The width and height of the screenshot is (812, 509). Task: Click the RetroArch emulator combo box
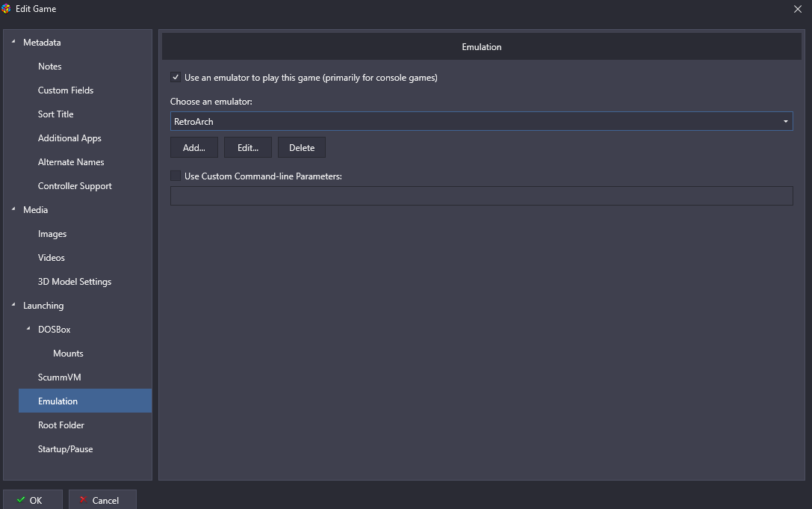tap(482, 121)
